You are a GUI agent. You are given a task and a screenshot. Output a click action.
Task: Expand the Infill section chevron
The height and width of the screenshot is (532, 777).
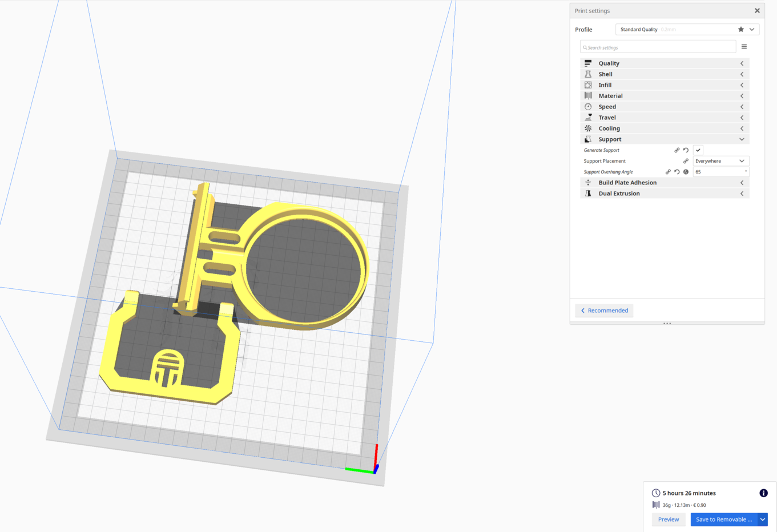[742, 85]
